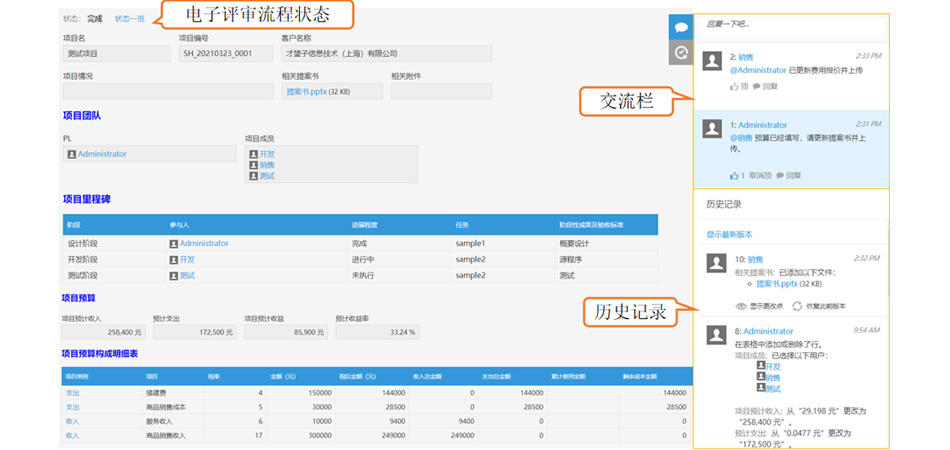Open 支出 link in 商品销售成本 row
Viewport: 950px width, 450px height.
pyautogui.click(x=73, y=408)
